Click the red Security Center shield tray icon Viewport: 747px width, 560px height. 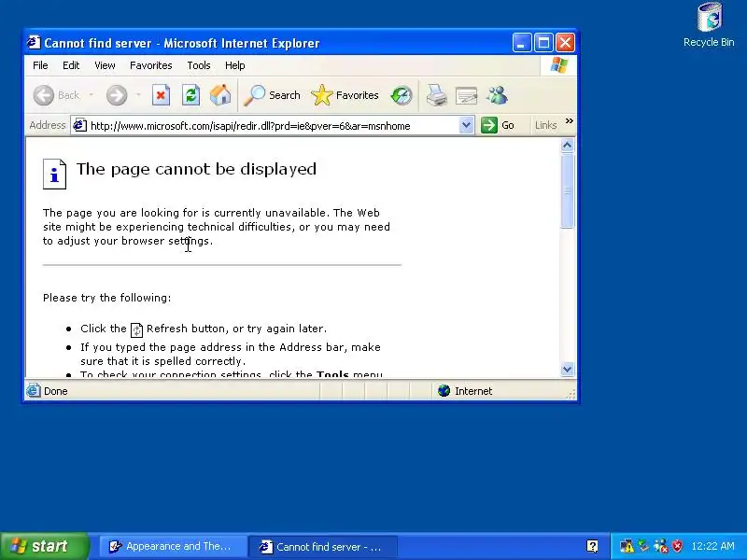point(677,546)
